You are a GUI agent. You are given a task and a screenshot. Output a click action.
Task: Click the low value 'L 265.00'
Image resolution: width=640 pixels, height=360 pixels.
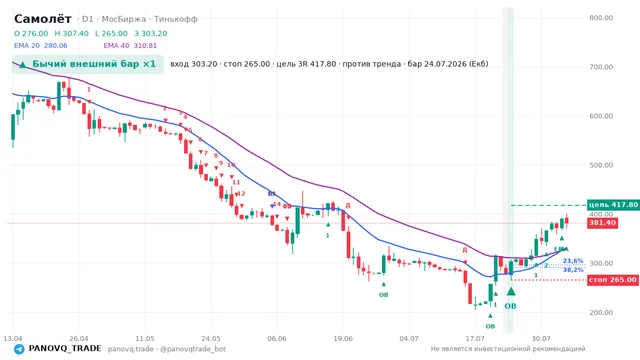(x=111, y=33)
